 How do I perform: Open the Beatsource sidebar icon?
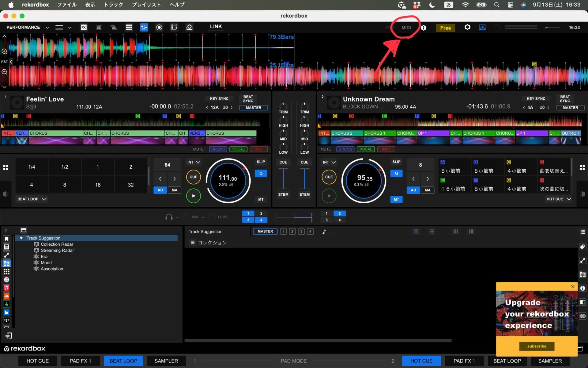(x=6, y=312)
